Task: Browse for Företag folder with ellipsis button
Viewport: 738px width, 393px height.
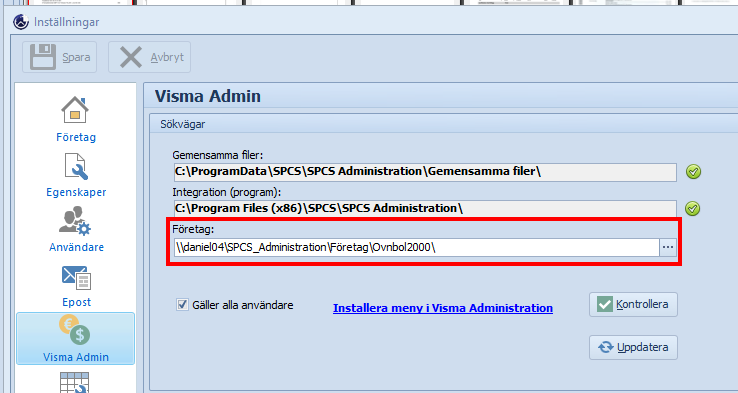Action: [x=668, y=248]
